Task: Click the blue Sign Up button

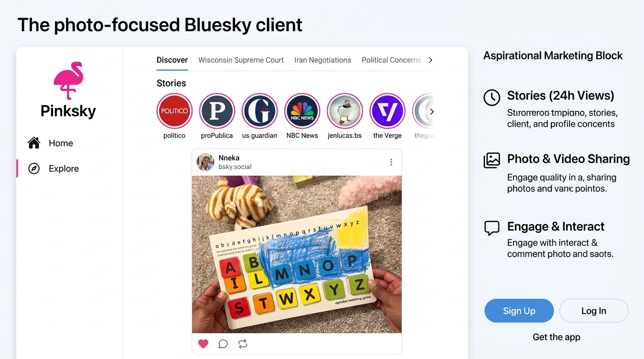Action: (519, 311)
